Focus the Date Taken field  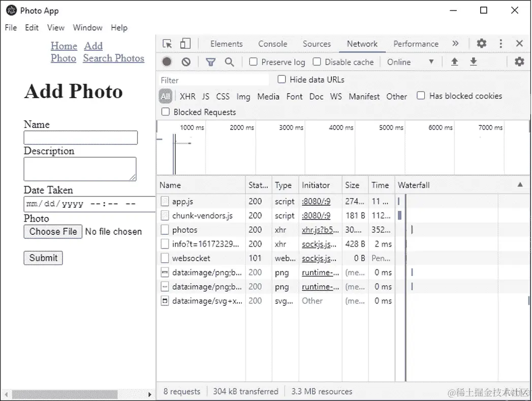pos(89,204)
